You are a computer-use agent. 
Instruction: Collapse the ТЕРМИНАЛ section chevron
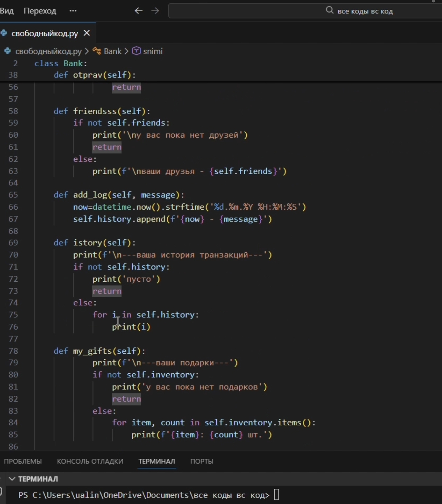click(12, 479)
